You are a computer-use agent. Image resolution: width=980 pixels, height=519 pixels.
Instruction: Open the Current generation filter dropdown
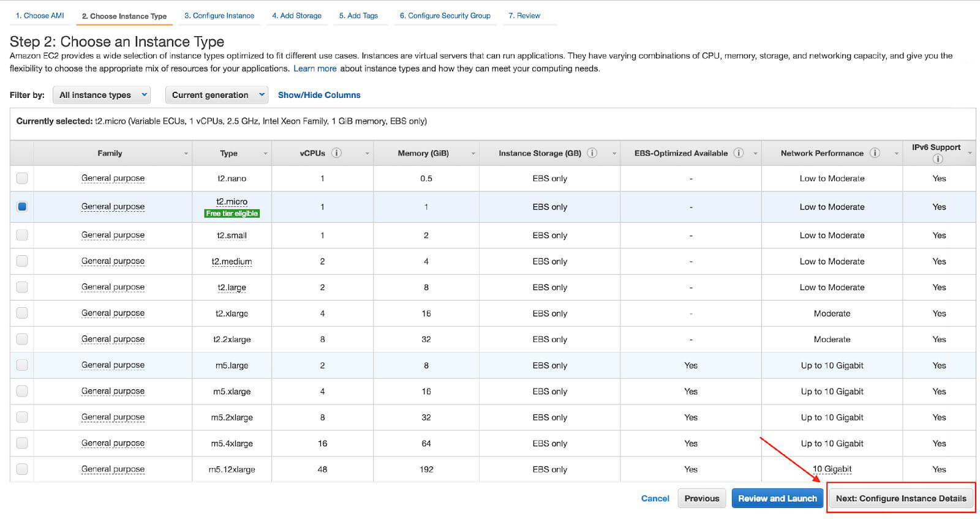217,95
